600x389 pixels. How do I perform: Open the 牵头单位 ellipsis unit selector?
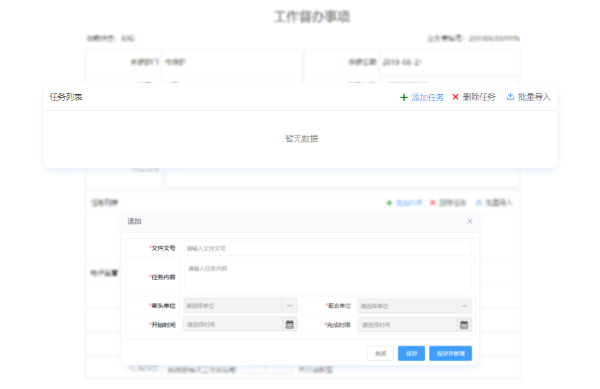pos(290,306)
